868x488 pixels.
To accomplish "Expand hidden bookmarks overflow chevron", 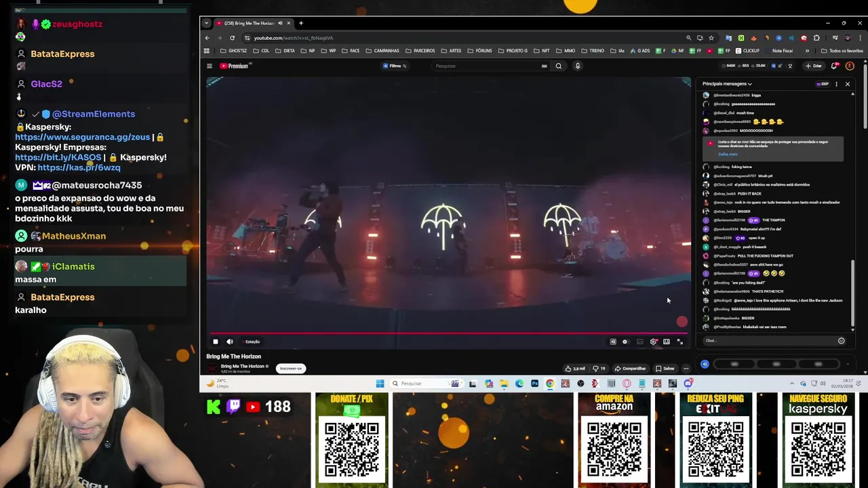I will click(x=807, y=51).
